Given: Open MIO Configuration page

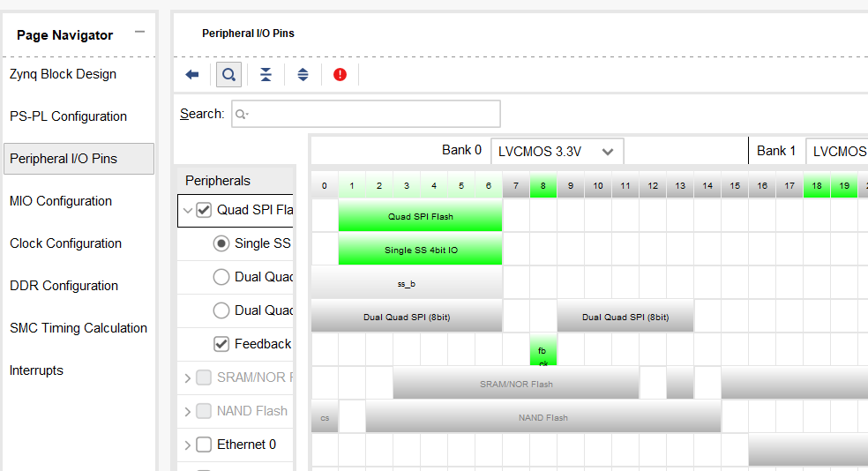Looking at the screenshot, I should click(x=61, y=201).
